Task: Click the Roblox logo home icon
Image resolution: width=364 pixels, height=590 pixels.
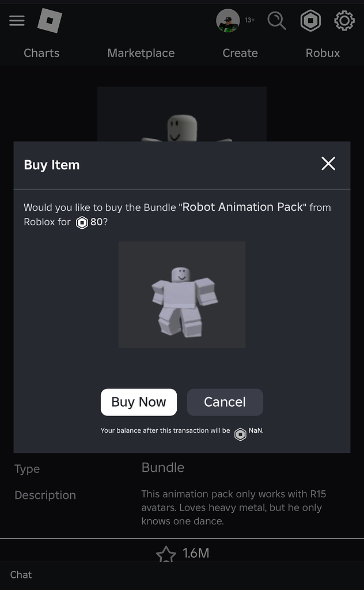Action: pyautogui.click(x=50, y=21)
